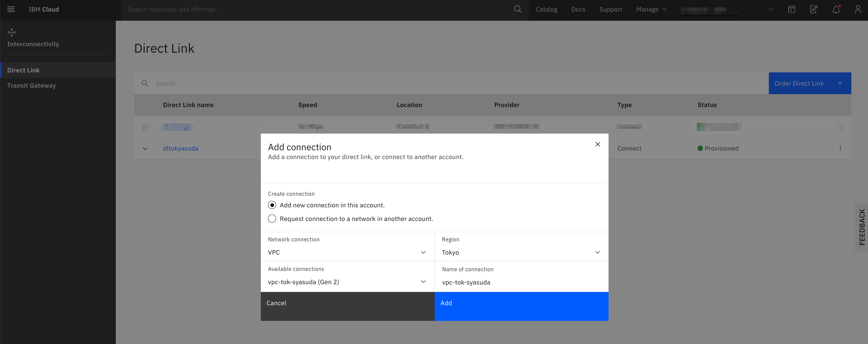View notifications via the bell icon

click(x=836, y=10)
